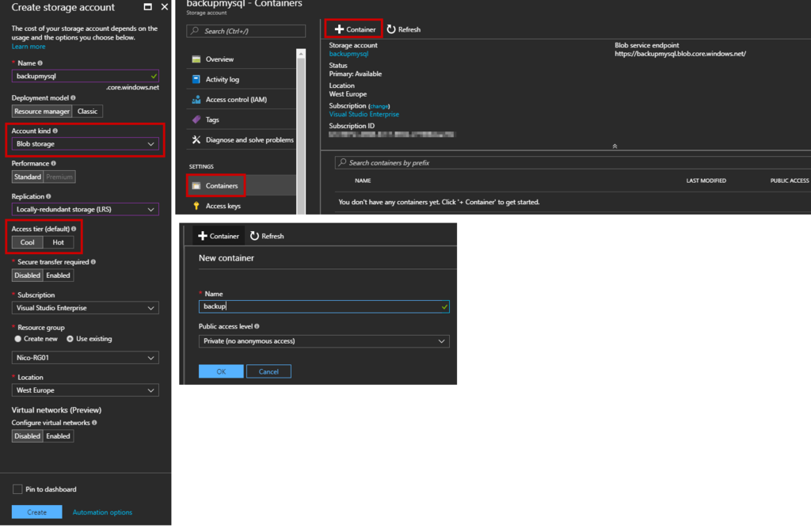Expand the Replication dropdown
The height and width of the screenshot is (532, 811).
pyautogui.click(x=85, y=208)
